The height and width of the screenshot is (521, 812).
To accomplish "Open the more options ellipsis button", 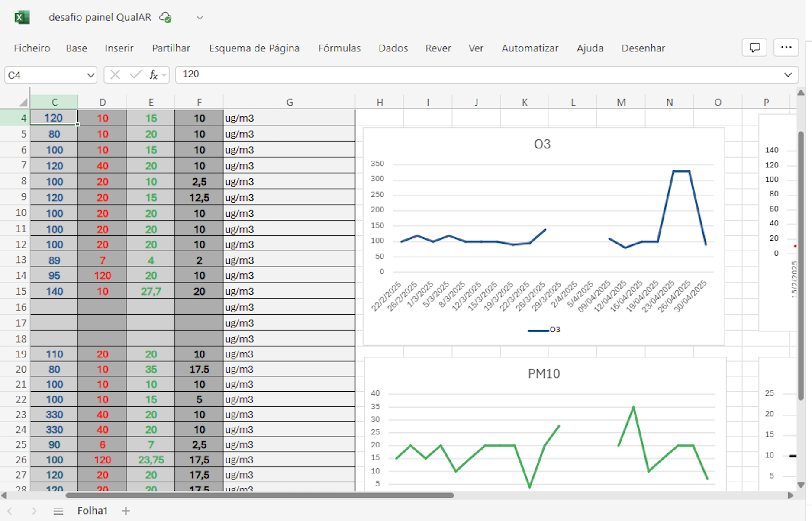I will (x=786, y=48).
